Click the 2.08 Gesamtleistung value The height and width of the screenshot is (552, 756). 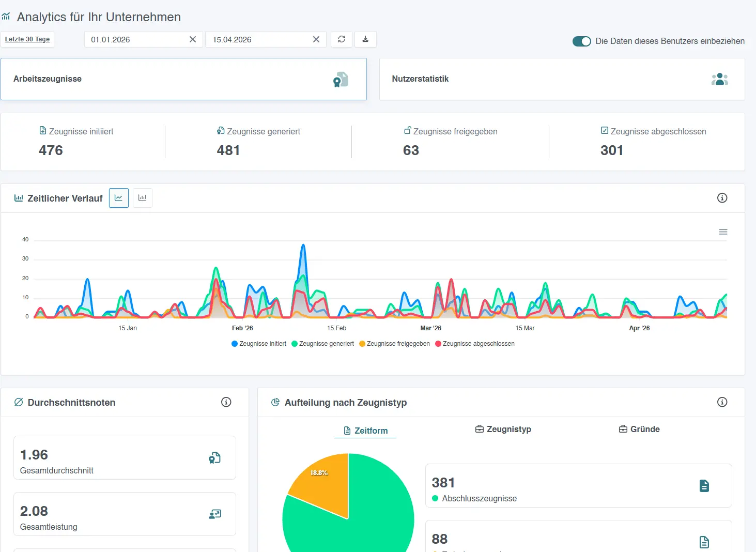pos(34,511)
